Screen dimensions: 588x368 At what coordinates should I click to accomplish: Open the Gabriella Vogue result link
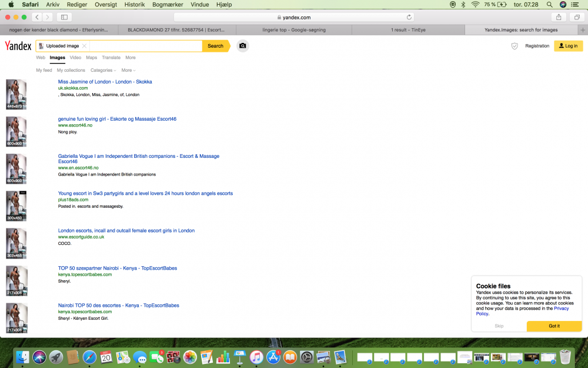(x=139, y=158)
